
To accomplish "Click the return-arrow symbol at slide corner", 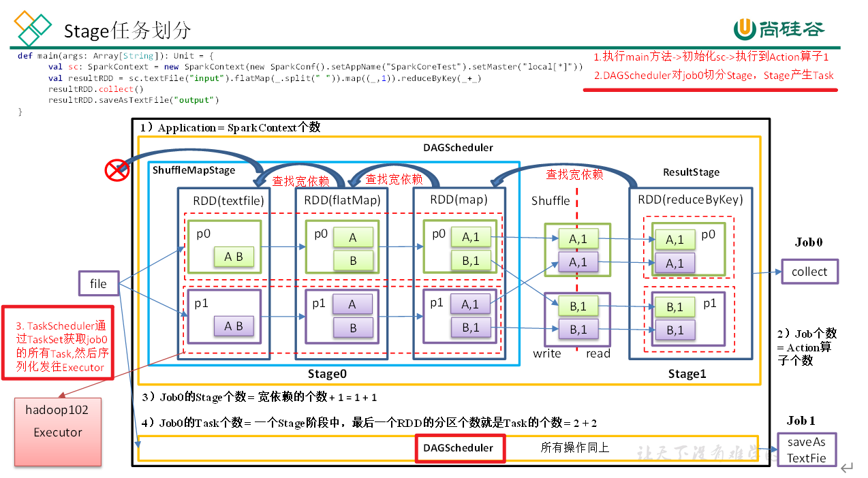I will (x=847, y=467).
